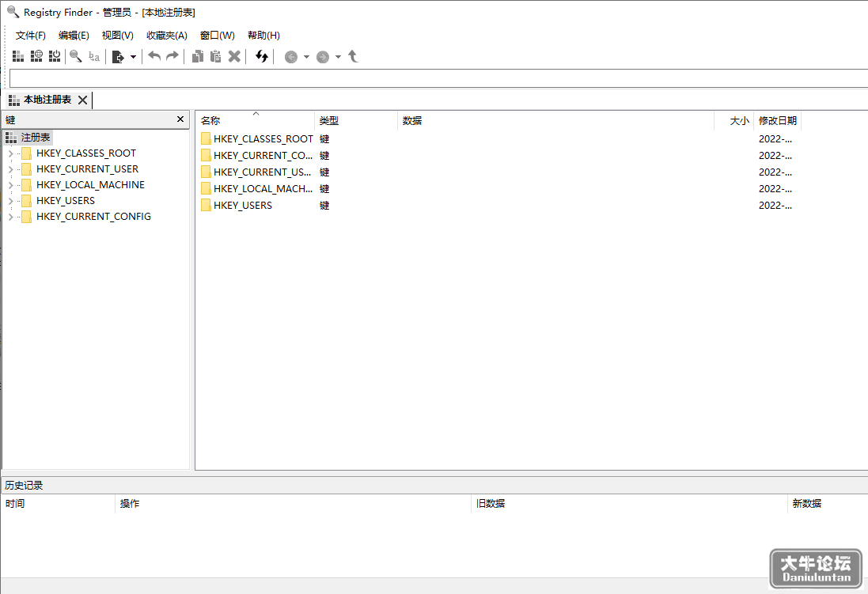Open the 编辑(E) menu
The height and width of the screenshot is (594, 868).
click(x=74, y=36)
